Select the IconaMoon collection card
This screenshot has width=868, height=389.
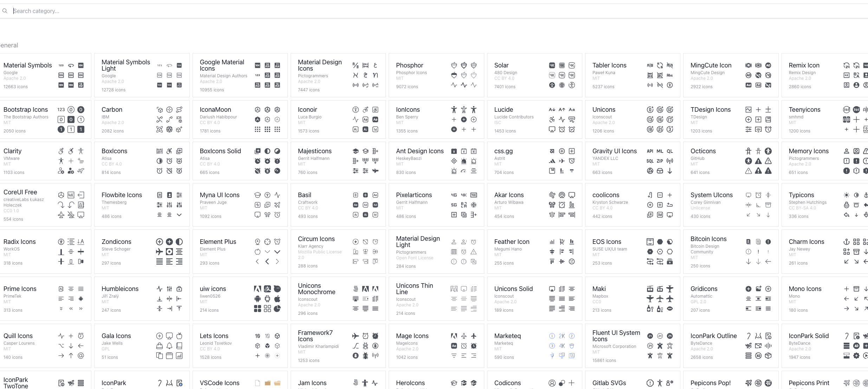(x=240, y=119)
